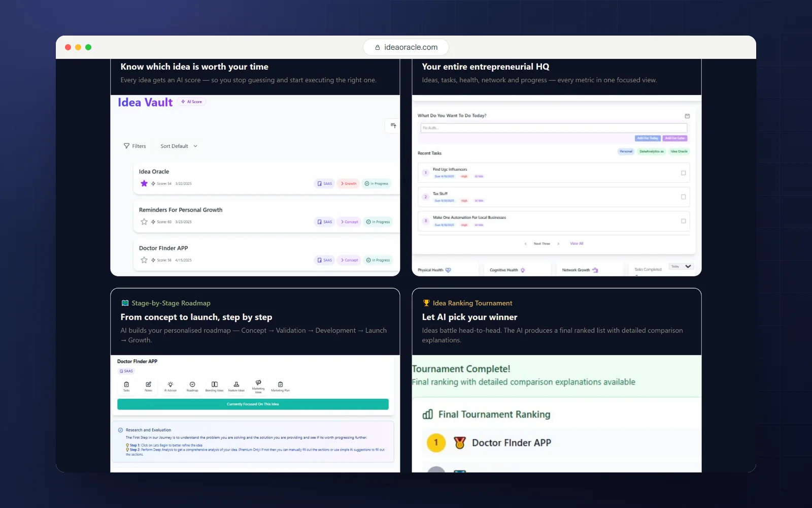Click the first-place medal icon beside Doctor Finder APP
The image size is (812, 508).
[x=460, y=443]
